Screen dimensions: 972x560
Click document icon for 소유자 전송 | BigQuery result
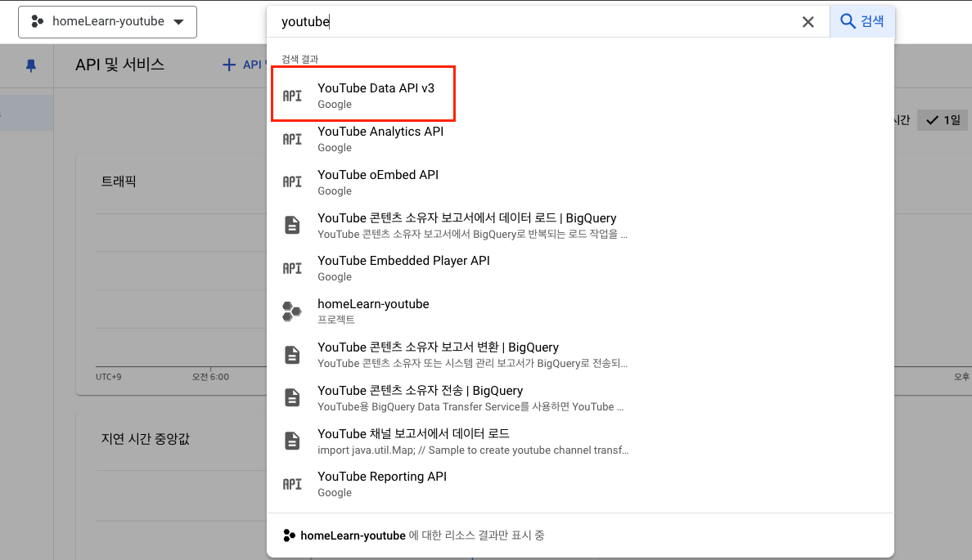pyautogui.click(x=292, y=397)
